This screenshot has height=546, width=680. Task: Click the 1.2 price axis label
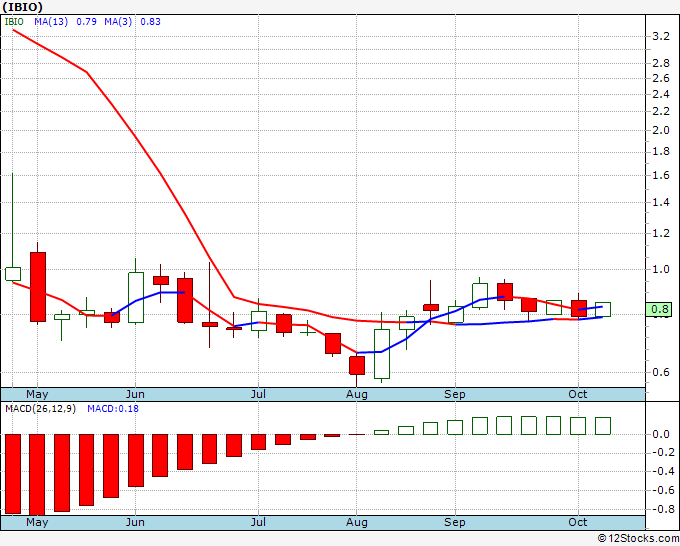point(661,233)
